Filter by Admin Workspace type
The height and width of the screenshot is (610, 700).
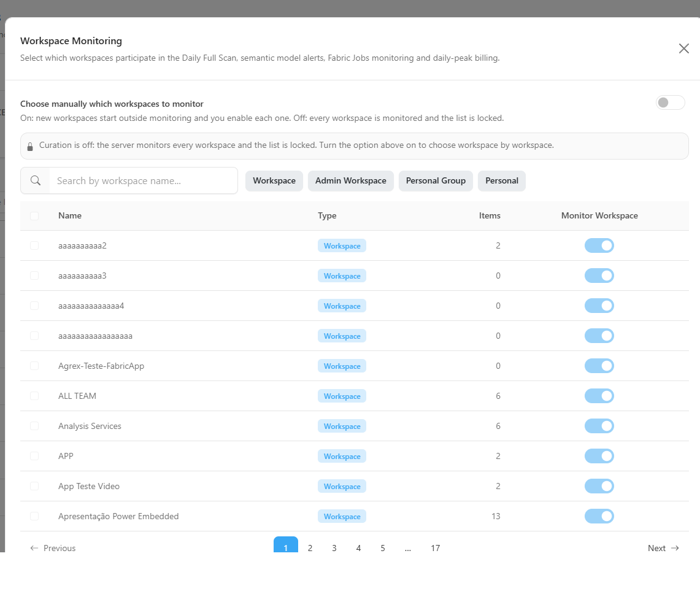(350, 181)
